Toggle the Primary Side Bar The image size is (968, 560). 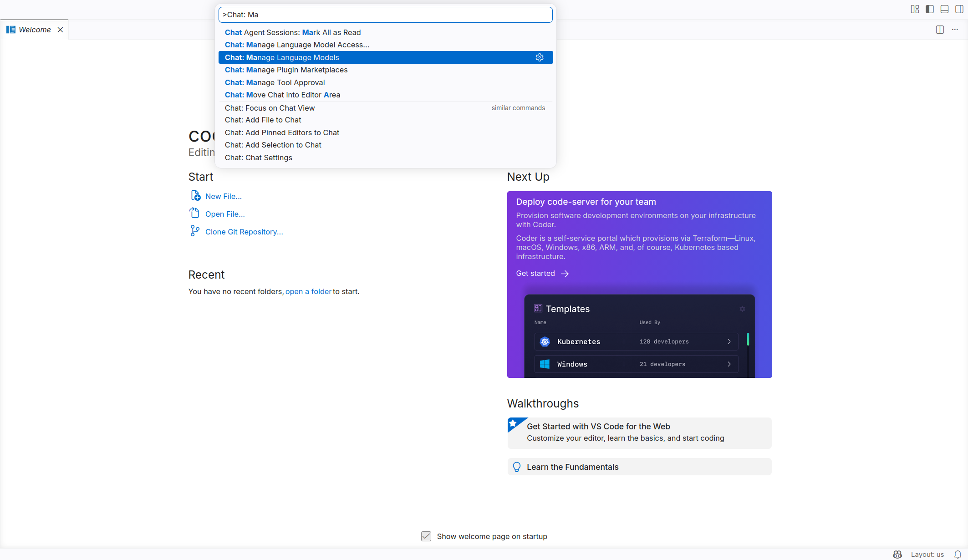pos(930,9)
